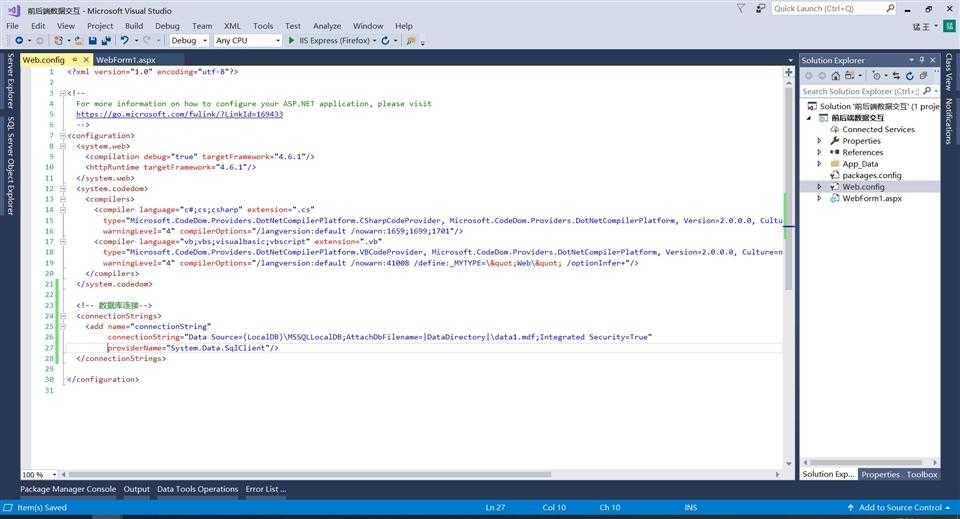The width and height of the screenshot is (960, 519).
Task: Click the Save All toolbar icon
Action: pyautogui.click(x=106, y=40)
